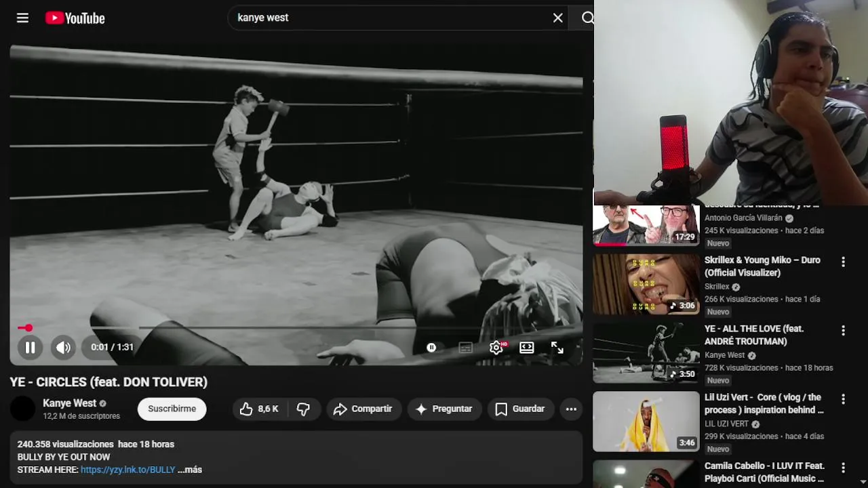The height and width of the screenshot is (488, 868).
Task: Click 'Nuevo' badge under Skrillex video
Action: pos(718,312)
